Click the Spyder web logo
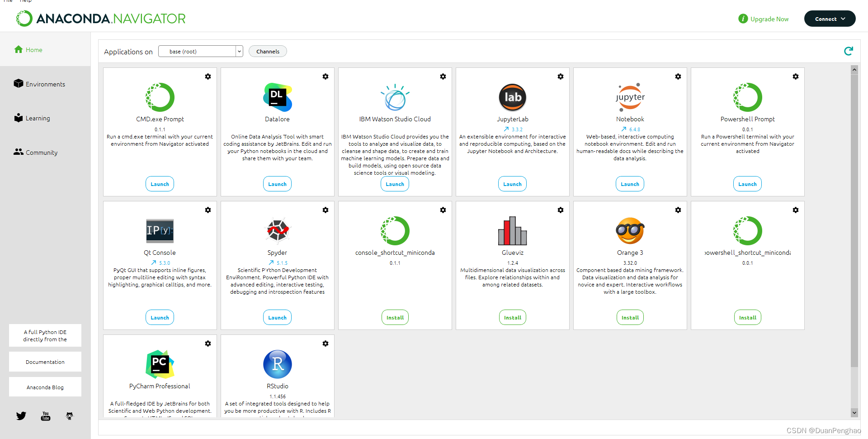 pos(278,231)
